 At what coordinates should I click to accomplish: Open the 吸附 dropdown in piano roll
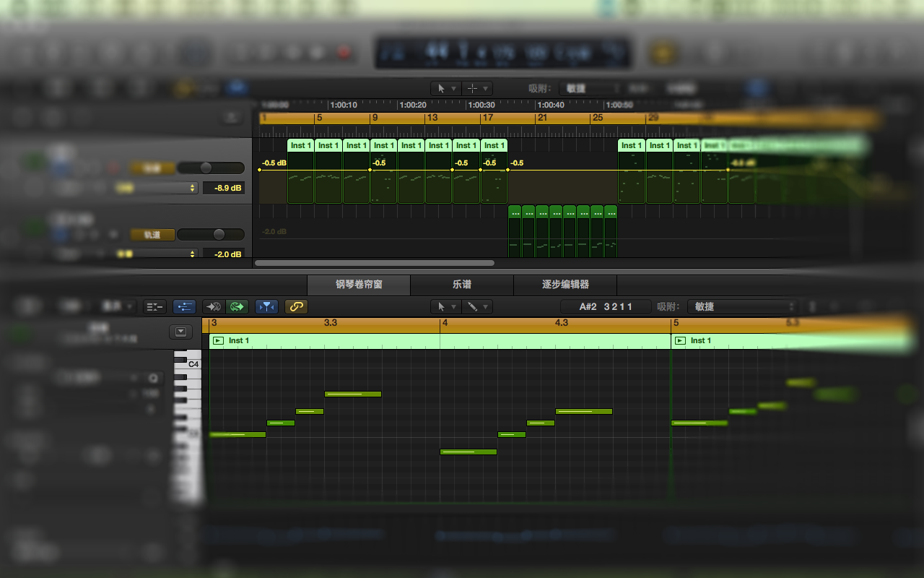[743, 306]
